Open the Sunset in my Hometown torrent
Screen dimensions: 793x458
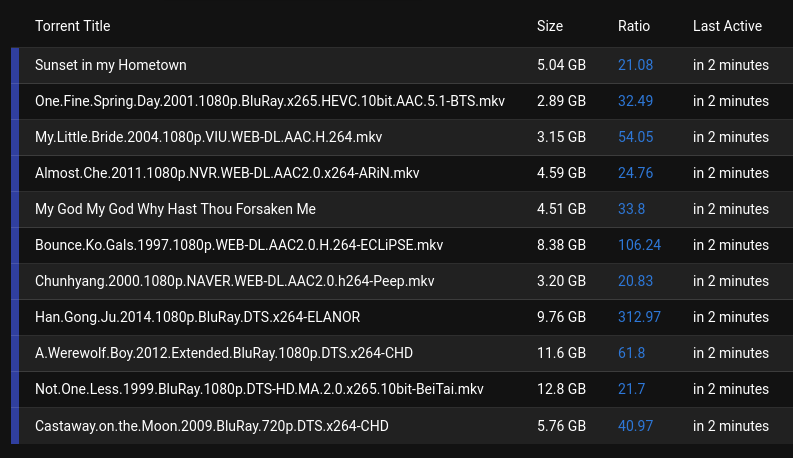111,65
